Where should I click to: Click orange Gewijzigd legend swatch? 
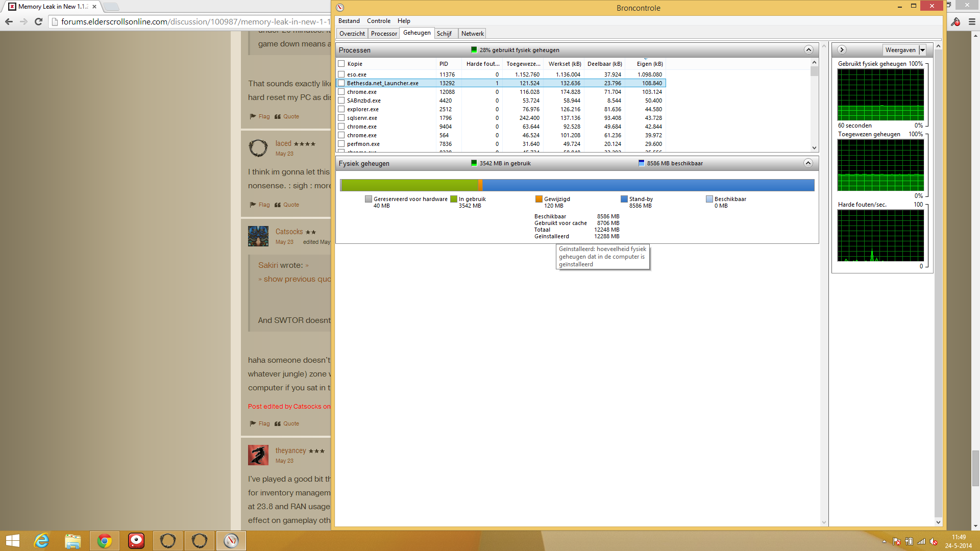pos(538,199)
